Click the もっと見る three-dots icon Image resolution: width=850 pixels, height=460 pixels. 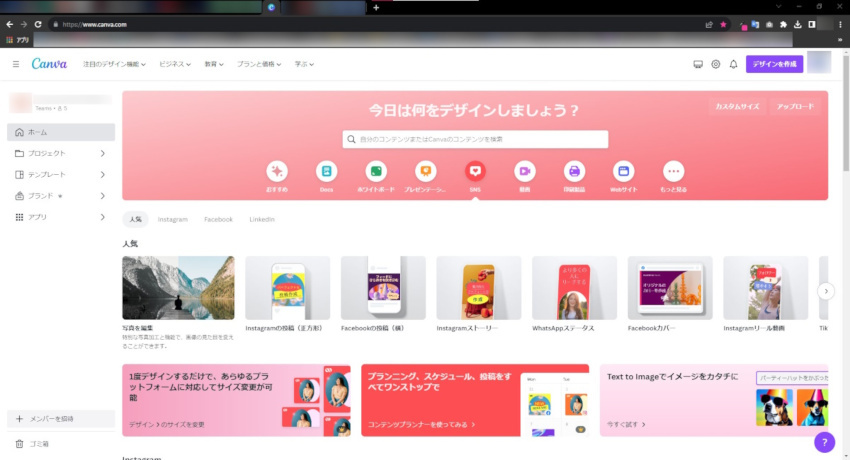tap(674, 171)
